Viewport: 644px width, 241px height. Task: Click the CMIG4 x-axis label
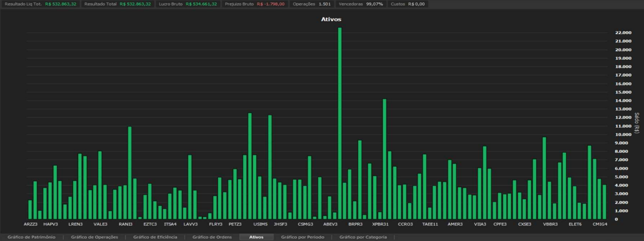600,224
